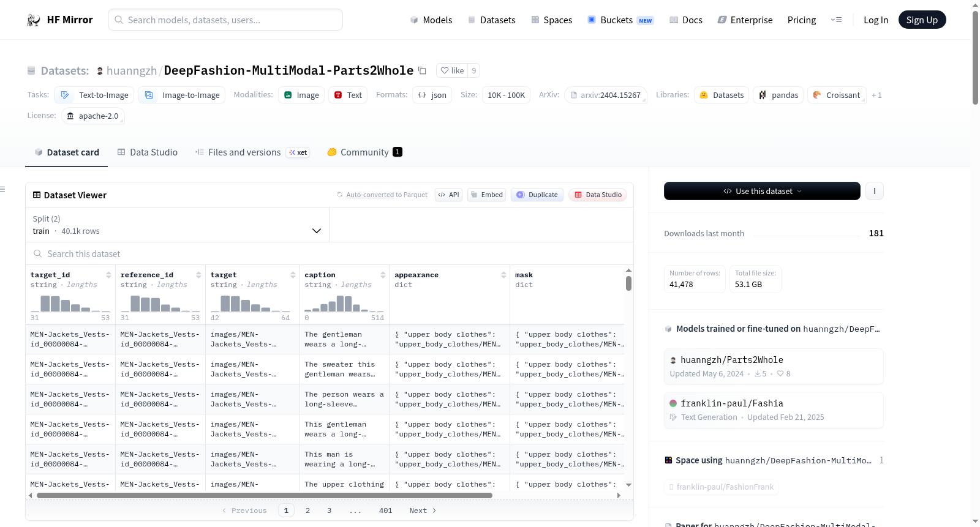This screenshot has height=527, width=980.
Task: Click the Sign Up button
Action: (922, 20)
